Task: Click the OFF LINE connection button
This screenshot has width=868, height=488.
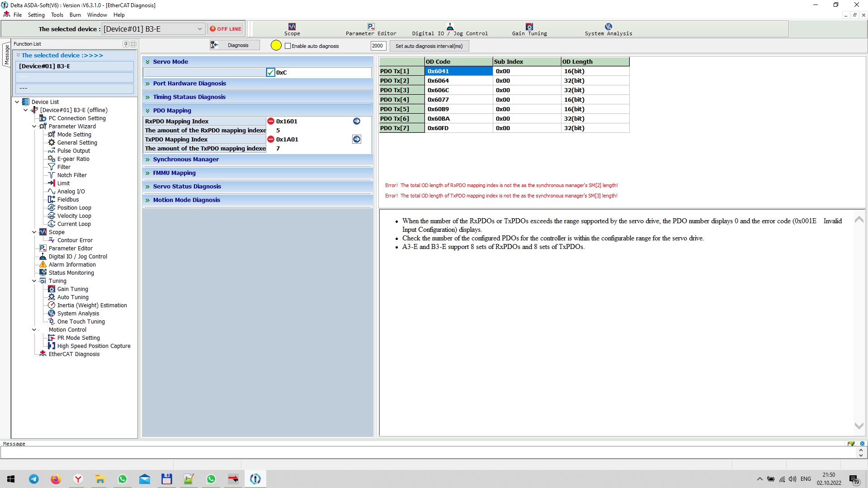Action: click(226, 29)
